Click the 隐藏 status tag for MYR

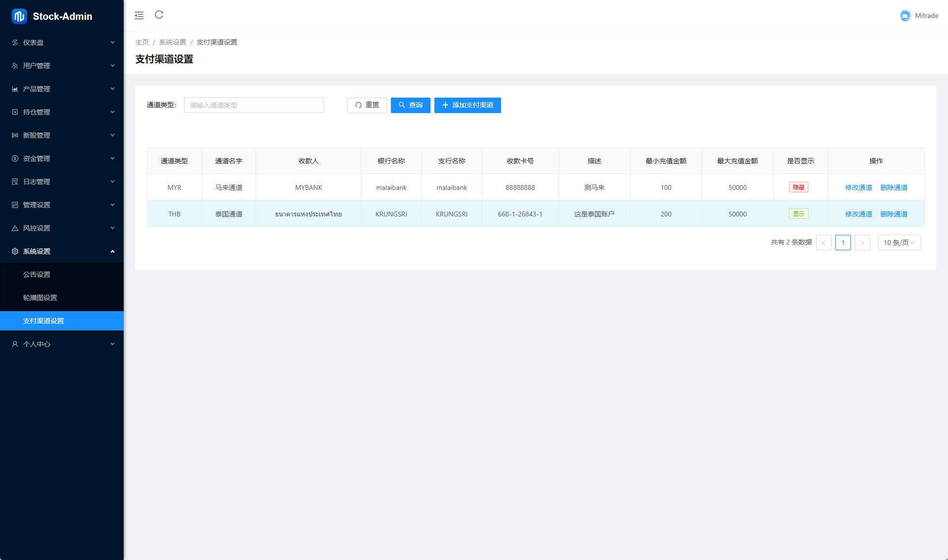click(798, 187)
